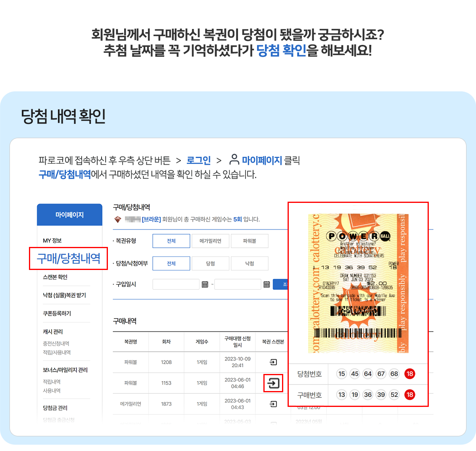Select draw number 1208 cell

(x=166, y=362)
